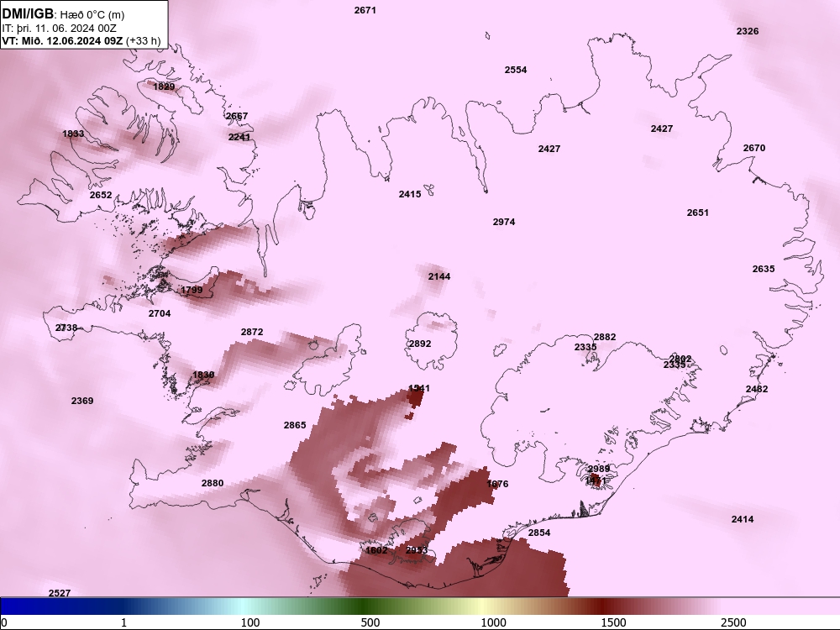840x630 pixels.
Task: Click the 2872 height label
Action: (x=252, y=332)
